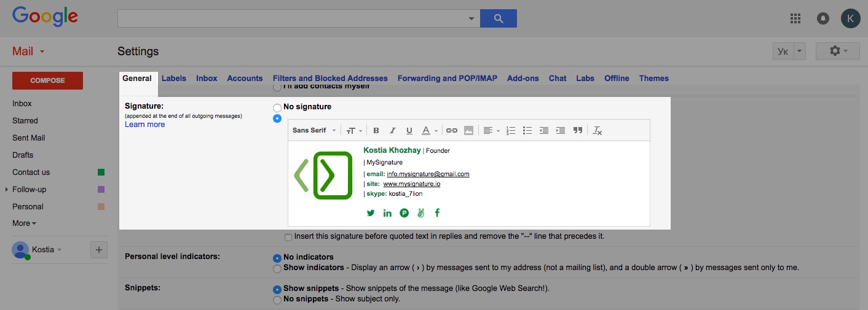Click the Twitter icon in signature
Screen dimensions: 868x310
tap(371, 213)
